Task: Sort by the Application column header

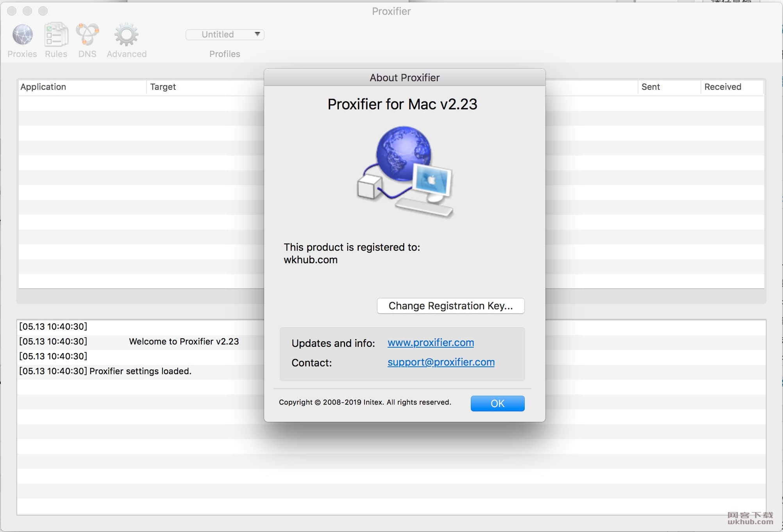Action: 82,87
